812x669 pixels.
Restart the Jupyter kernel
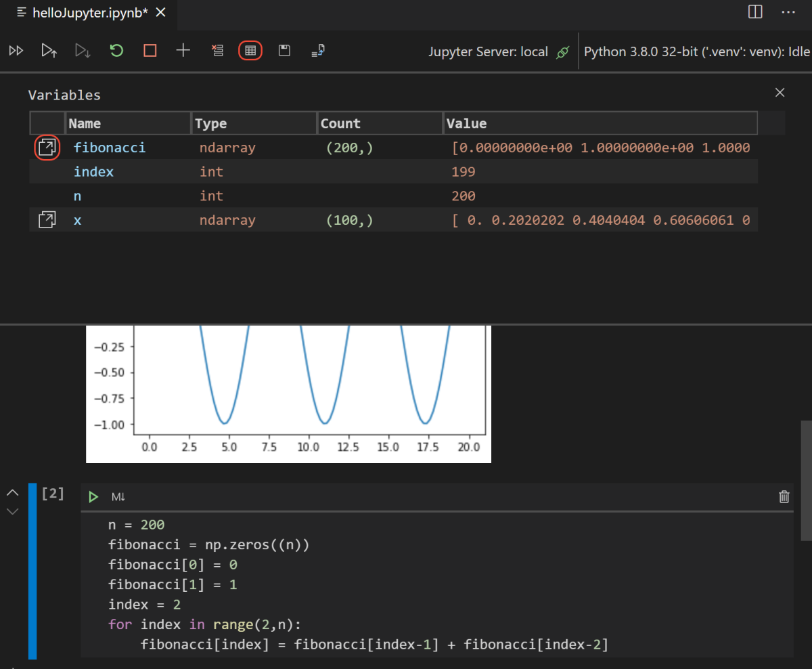(116, 50)
